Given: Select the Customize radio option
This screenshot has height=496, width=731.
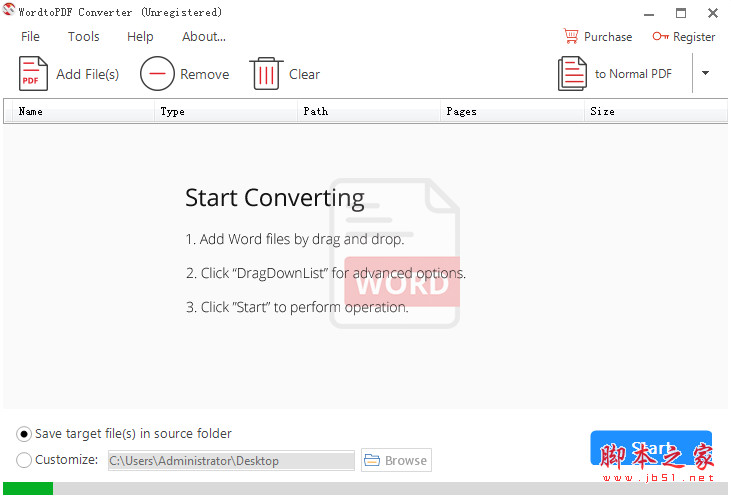Looking at the screenshot, I should pyautogui.click(x=24, y=460).
